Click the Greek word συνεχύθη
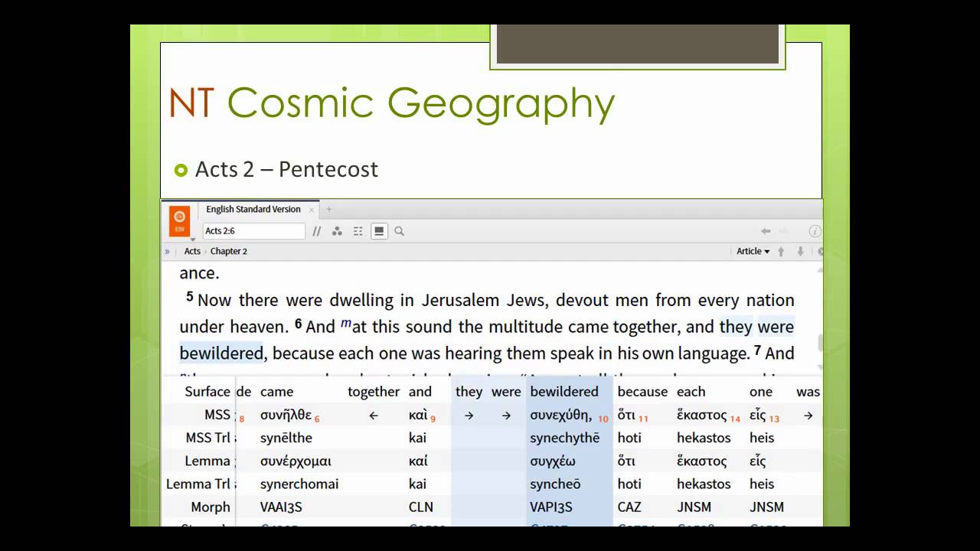Image resolution: width=980 pixels, height=551 pixels. [561, 415]
